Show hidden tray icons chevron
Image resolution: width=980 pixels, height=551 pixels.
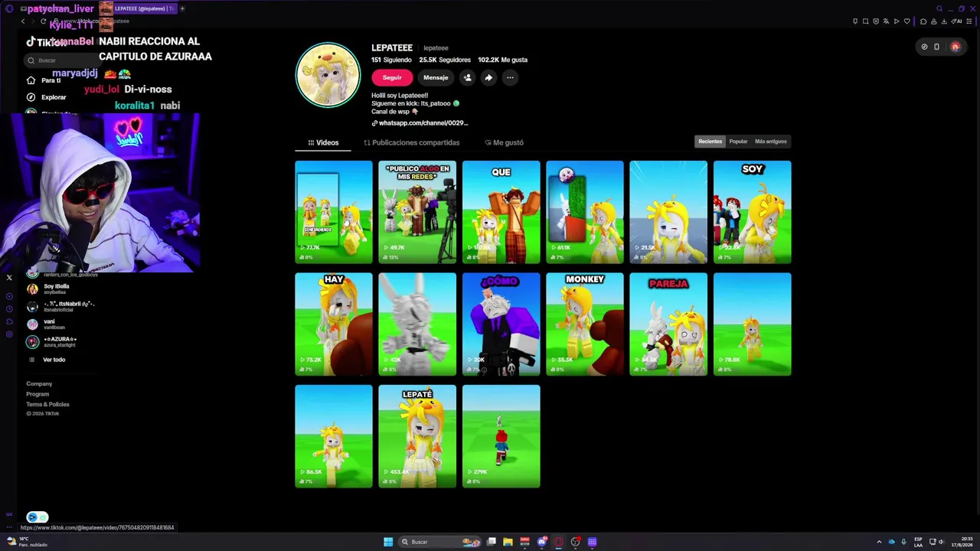[x=879, y=542]
